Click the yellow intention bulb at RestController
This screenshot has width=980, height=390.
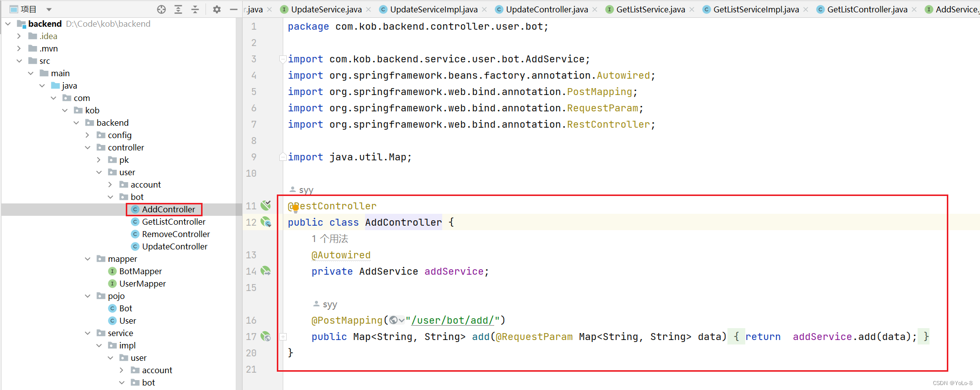tap(295, 208)
